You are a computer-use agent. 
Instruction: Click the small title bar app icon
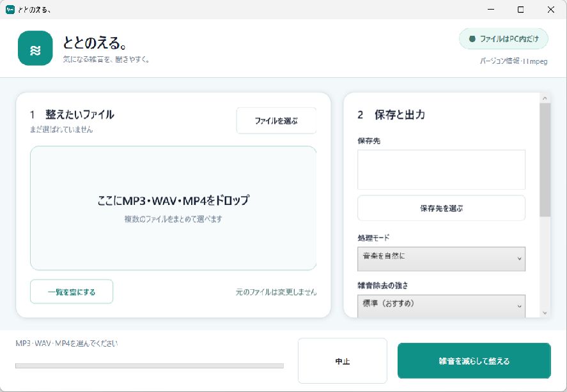pyautogui.click(x=10, y=10)
